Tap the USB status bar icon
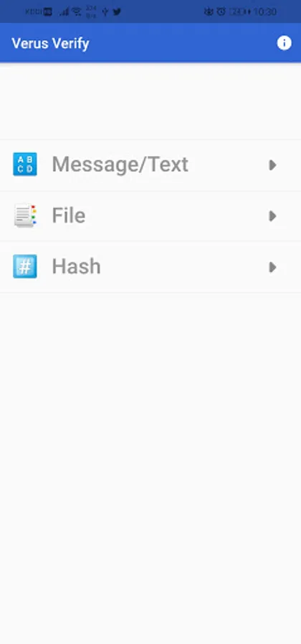The width and height of the screenshot is (301, 644). coord(105,11)
